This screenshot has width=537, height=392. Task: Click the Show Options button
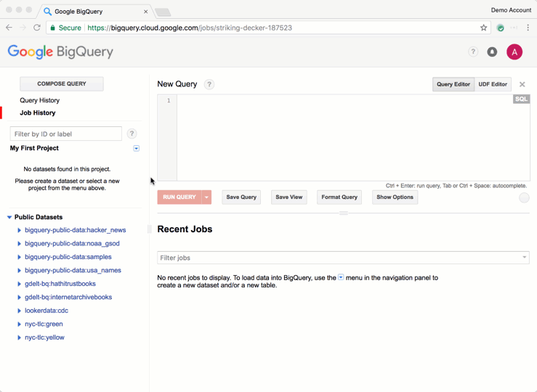click(x=395, y=197)
